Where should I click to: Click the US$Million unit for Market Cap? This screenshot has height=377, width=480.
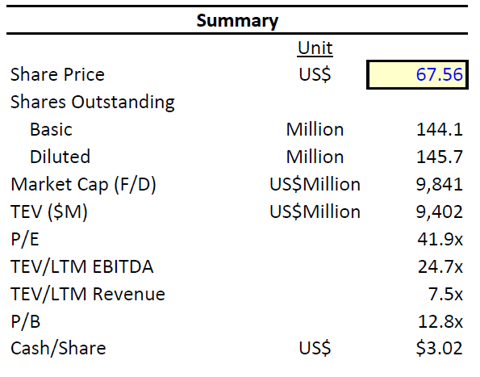point(315,184)
